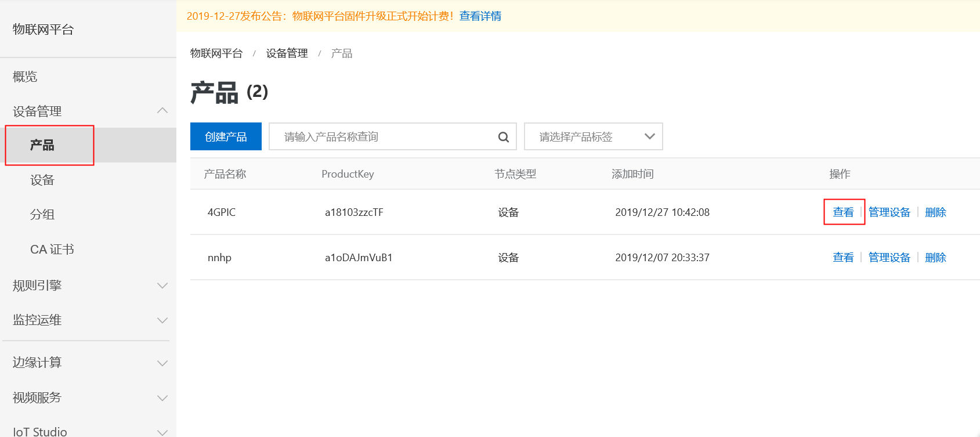Go to 物联网平台 in the breadcrumb

(216, 53)
